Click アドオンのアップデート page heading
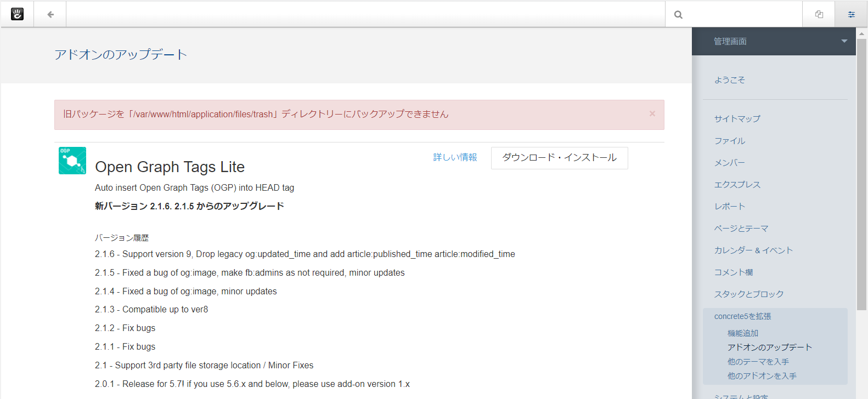 pos(121,54)
